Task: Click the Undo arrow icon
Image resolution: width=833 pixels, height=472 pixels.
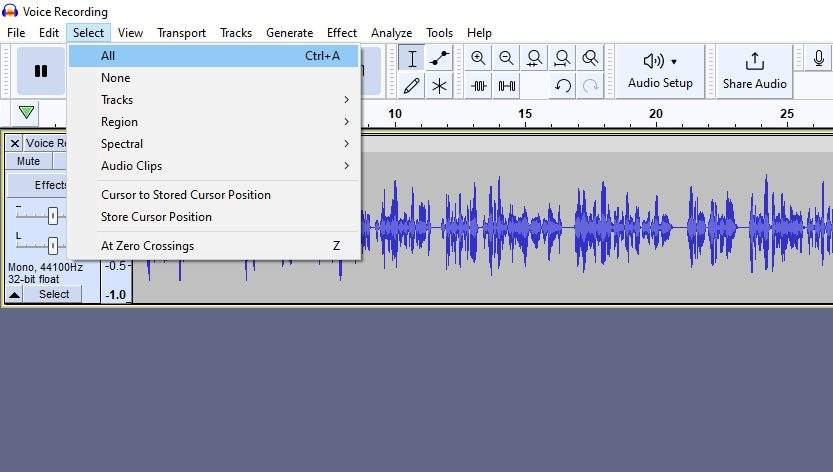Action: pyautogui.click(x=562, y=86)
